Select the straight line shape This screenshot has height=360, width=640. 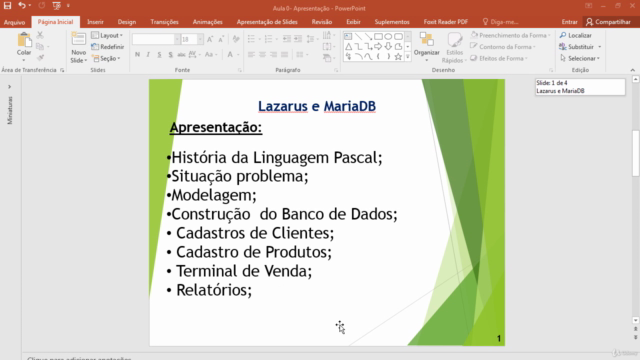coord(358,36)
